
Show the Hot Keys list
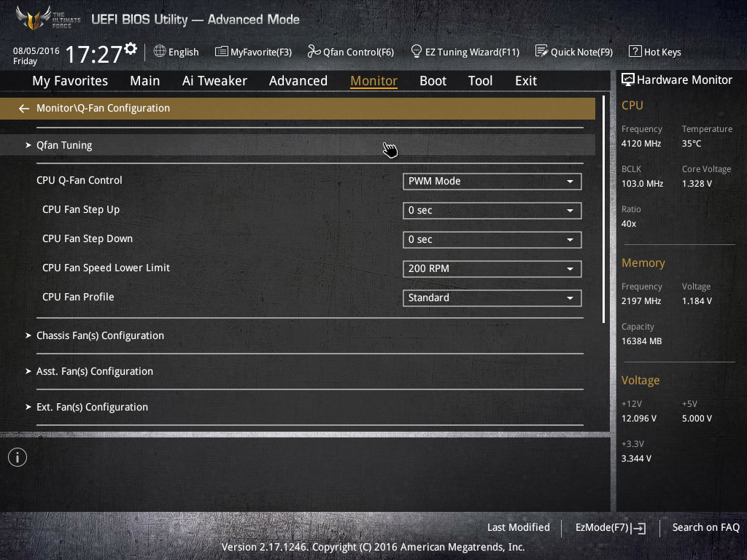[x=662, y=52]
